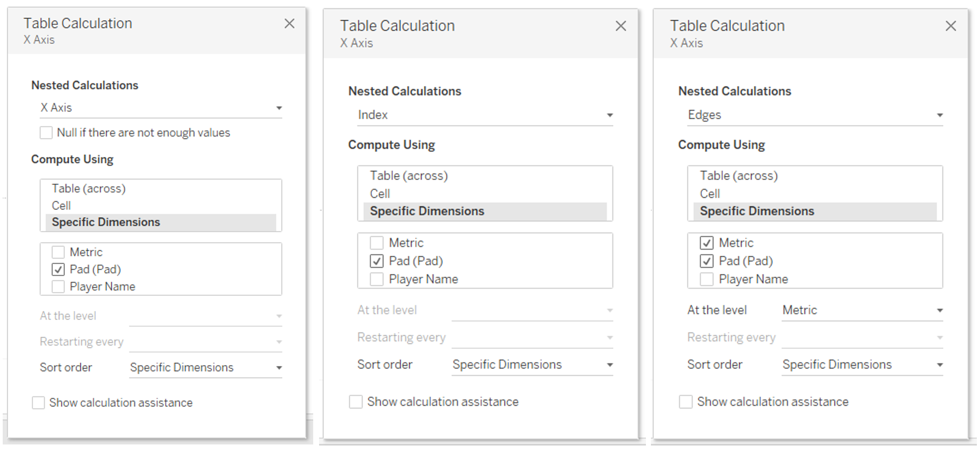Check Metric in the Index calculation dialog

click(x=376, y=243)
